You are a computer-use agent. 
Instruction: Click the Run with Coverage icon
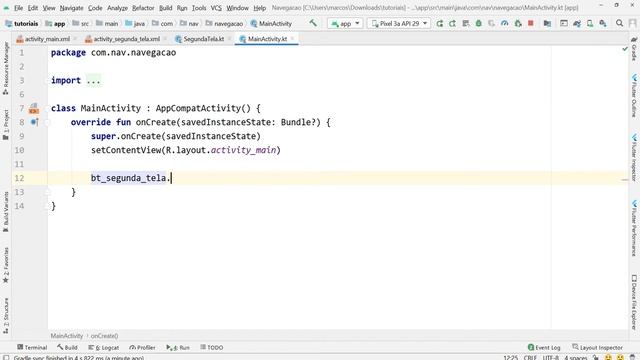[x=491, y=24]
